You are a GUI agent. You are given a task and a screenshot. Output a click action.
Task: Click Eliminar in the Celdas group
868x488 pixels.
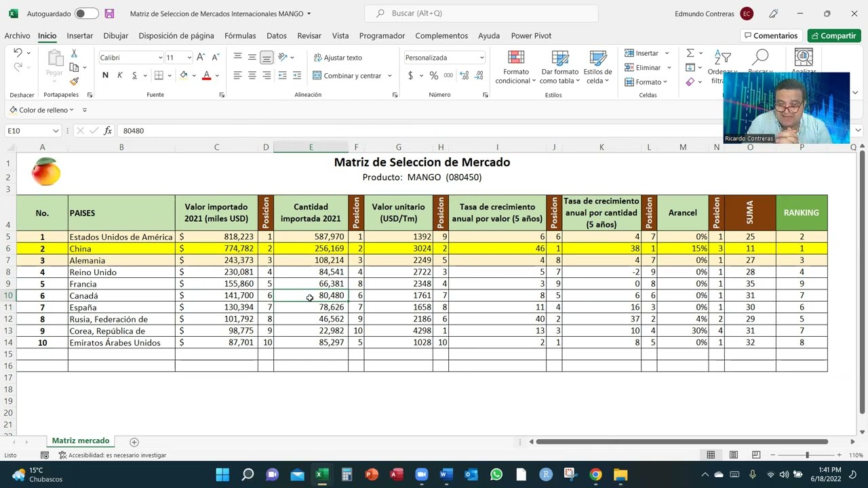click(648, 68)
